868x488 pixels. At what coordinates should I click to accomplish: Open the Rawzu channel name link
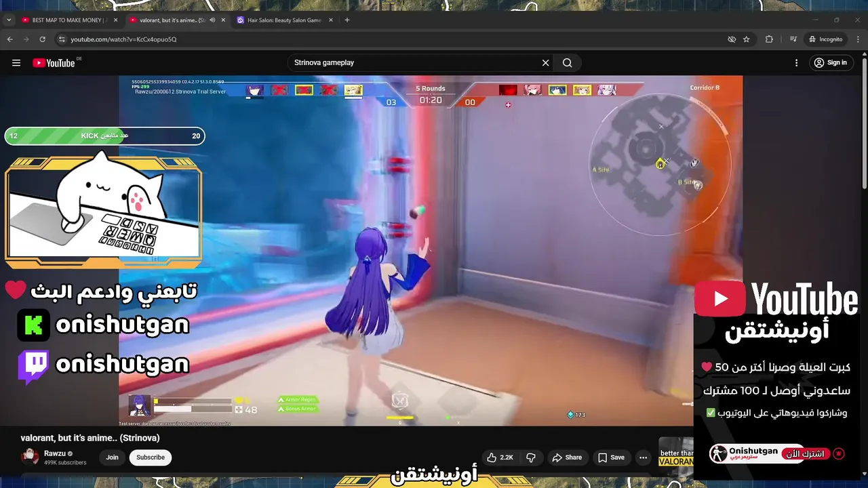[x=55, y=453]
